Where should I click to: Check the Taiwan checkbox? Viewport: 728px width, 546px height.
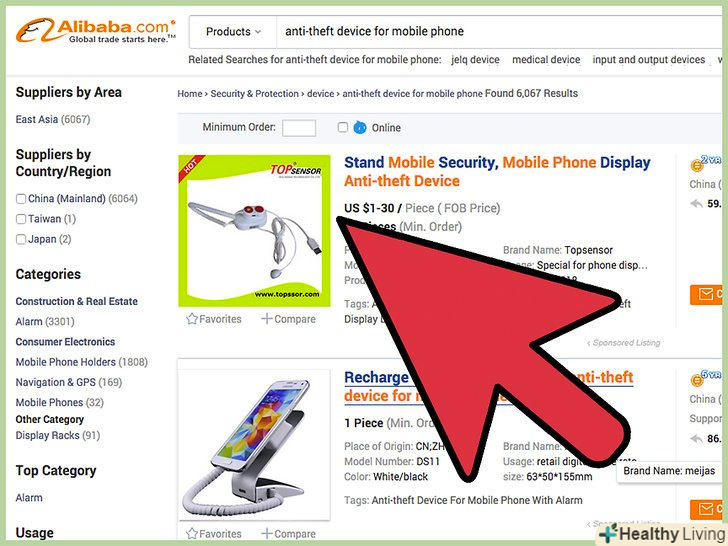click(21, 219)
